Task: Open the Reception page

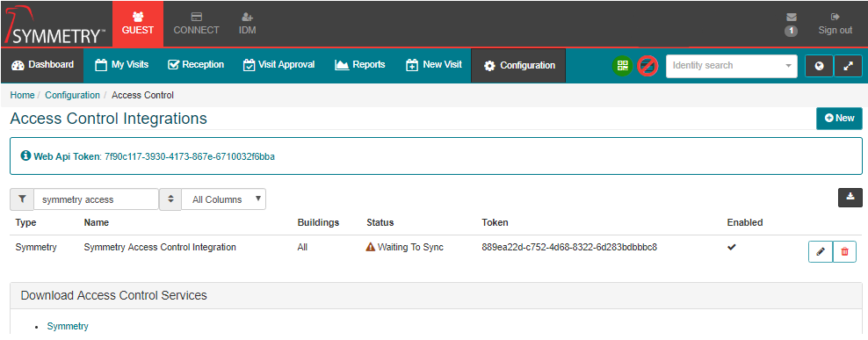Action: pos(196,65)
